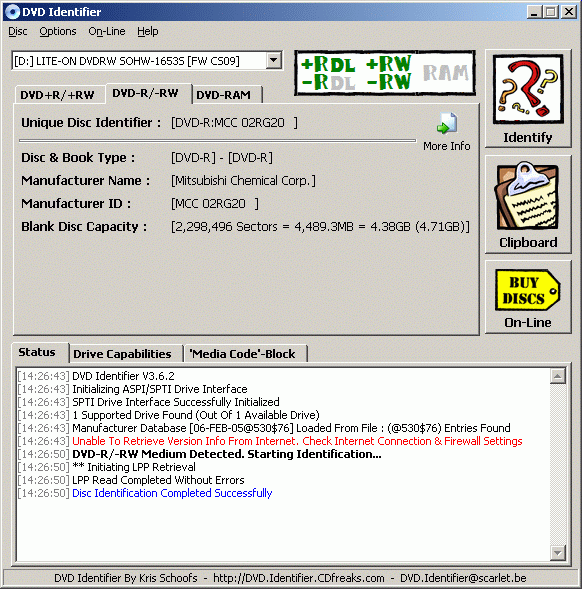Select the LITE-ON DVDRW drive combo box
The width and height of the screenshot is (582, 589).
pos(147,60)
